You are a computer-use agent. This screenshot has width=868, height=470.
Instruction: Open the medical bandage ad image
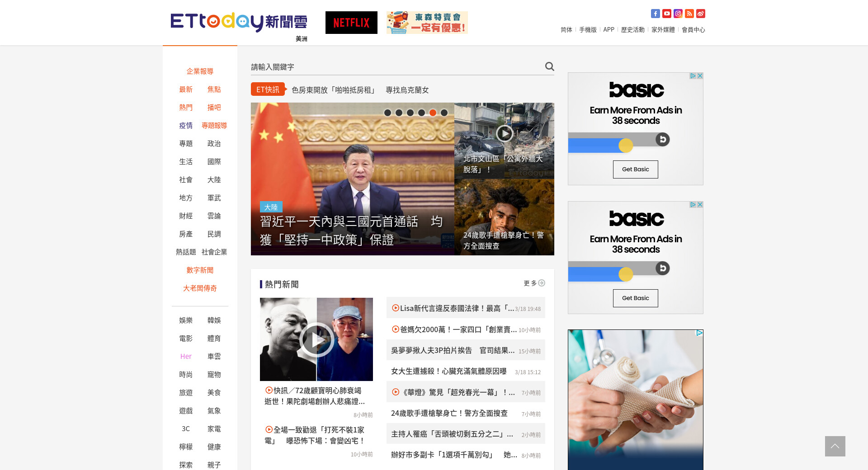tap(636, 400)
